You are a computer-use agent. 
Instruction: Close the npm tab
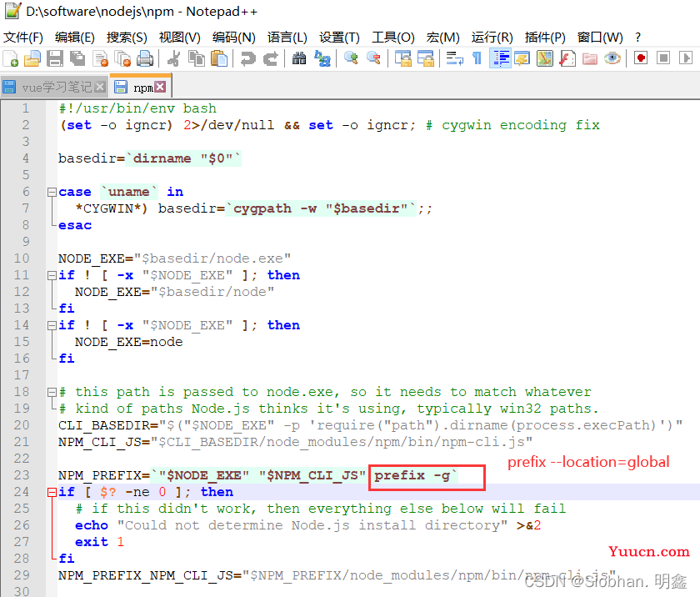(160, 87)
